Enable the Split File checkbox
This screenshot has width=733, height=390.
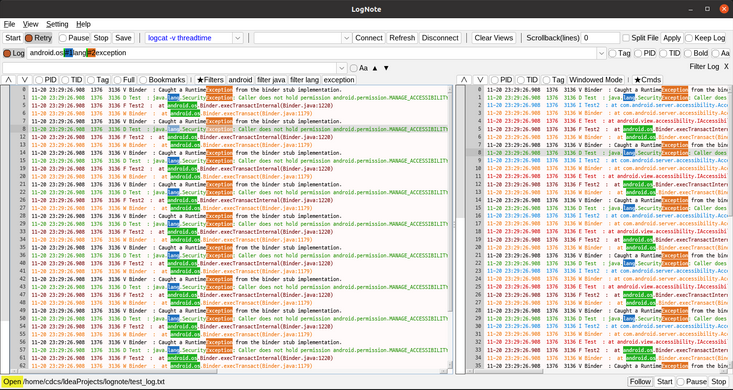click(x=640, y=38)
